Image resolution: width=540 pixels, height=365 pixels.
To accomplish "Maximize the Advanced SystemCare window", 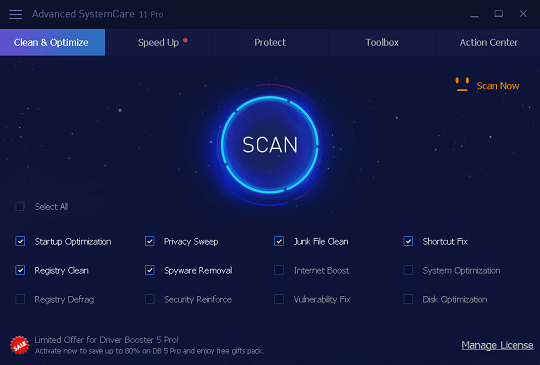I will click(x=499, y=14).
